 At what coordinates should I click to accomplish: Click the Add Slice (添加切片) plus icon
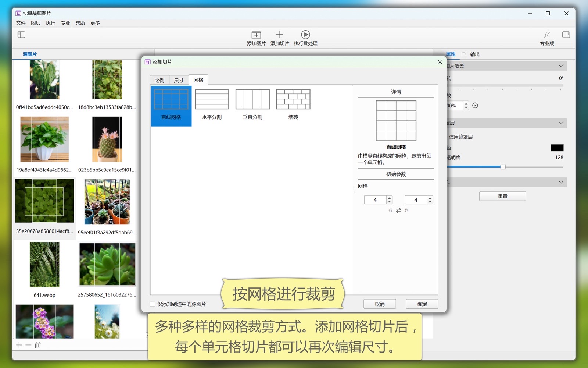tap(279, 35)
